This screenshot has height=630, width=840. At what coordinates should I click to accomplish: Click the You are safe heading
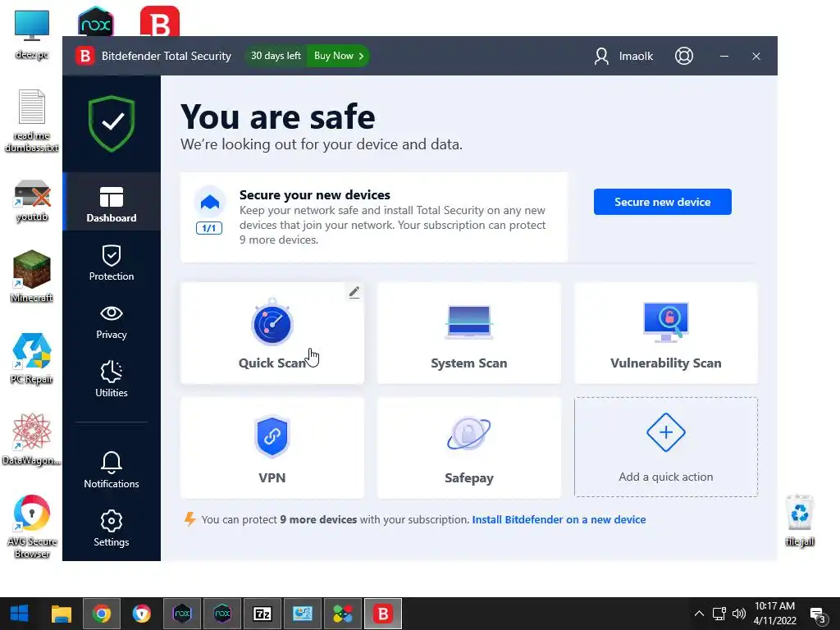(x=278, y=116)
